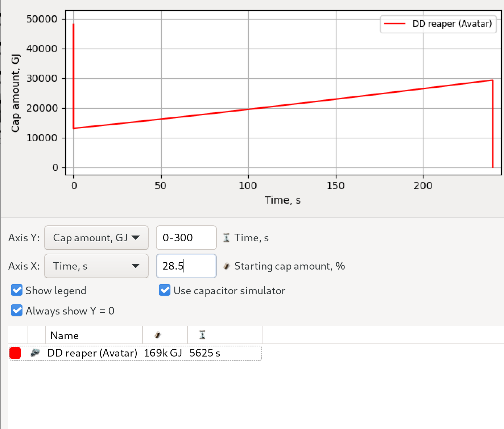Expand the Axis X selector arrow

point(136,266)
